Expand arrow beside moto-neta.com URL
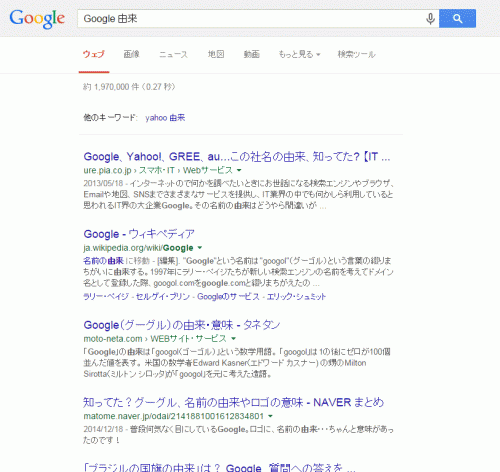The image size is (500, 472). coord(234,339)
